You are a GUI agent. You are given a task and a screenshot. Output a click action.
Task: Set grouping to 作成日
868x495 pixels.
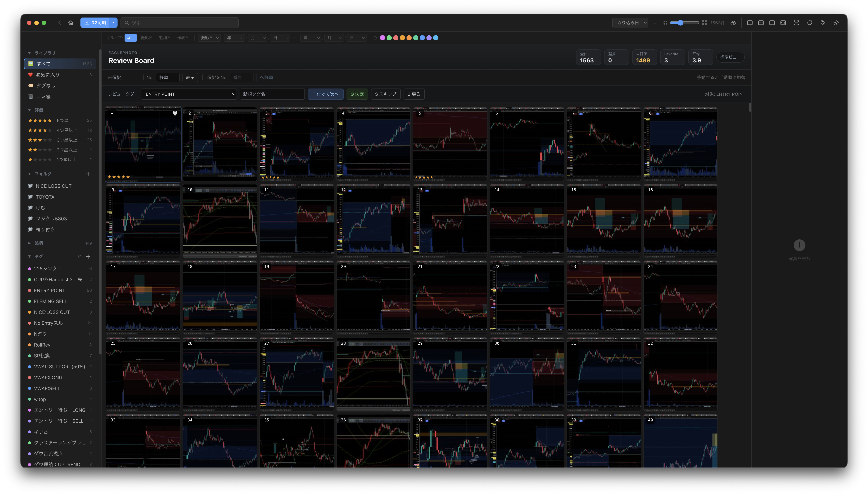pos(183,38)
